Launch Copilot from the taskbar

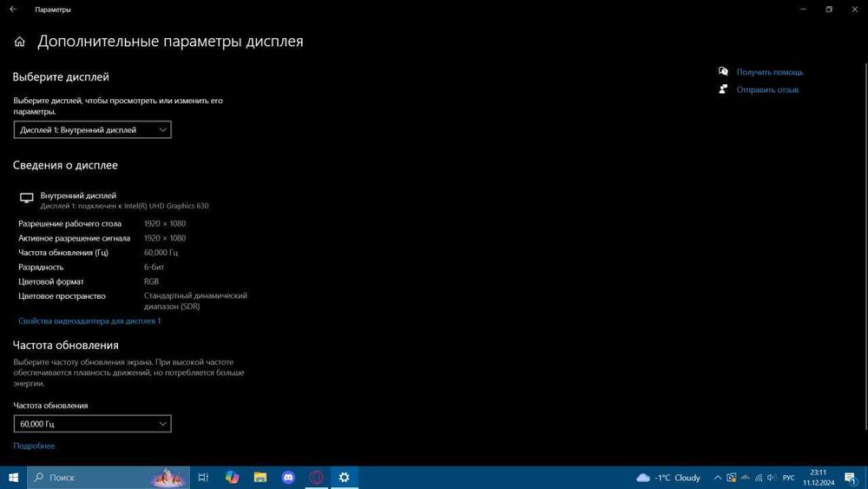[232, 478]
